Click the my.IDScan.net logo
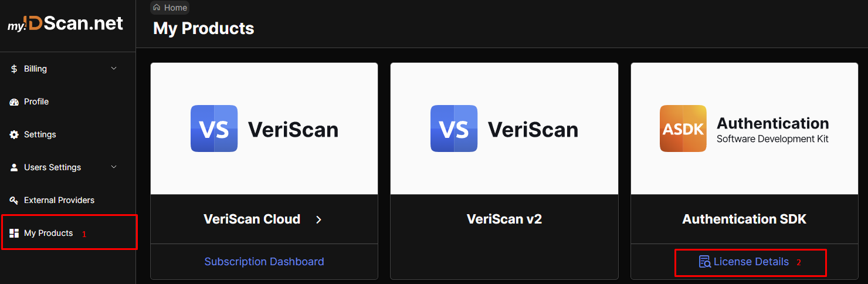The height and width of the screenshot is (284, 868). pyautogui.click(x=65, y=24)
